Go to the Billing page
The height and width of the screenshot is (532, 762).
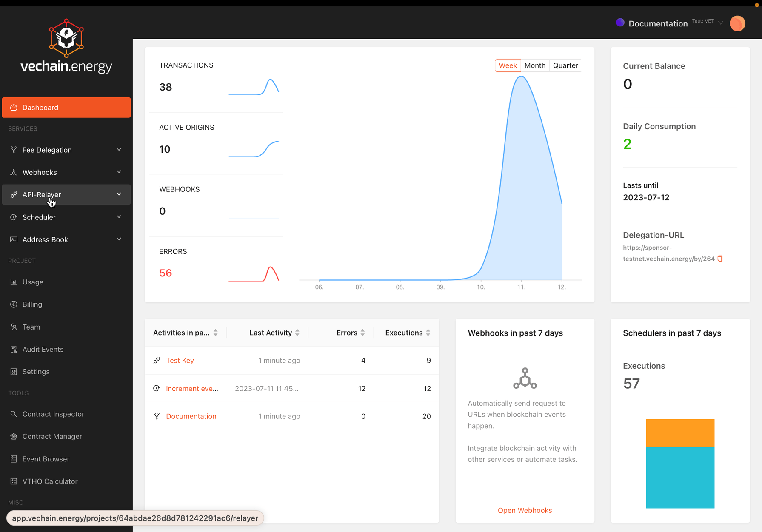pos(32,304)
